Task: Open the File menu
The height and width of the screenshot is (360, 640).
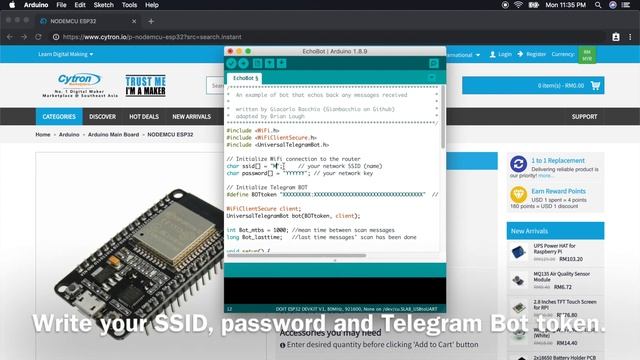Action: tap(61, 5)
